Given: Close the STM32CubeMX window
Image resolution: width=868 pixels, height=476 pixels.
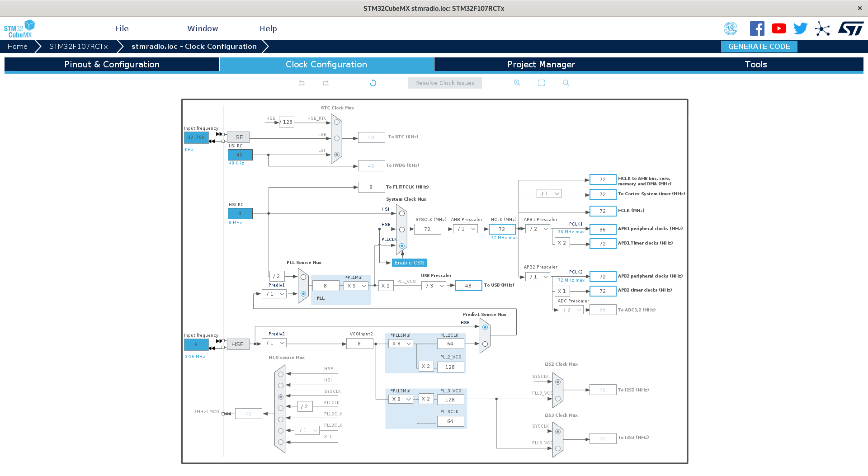Looking at the screenshot, I should tap(860, 8).
